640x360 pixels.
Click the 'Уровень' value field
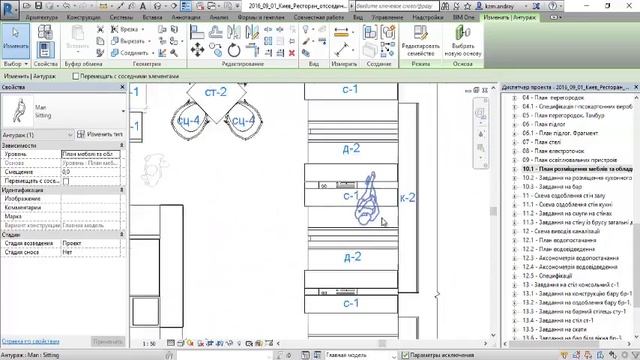[x=91, y=154]
